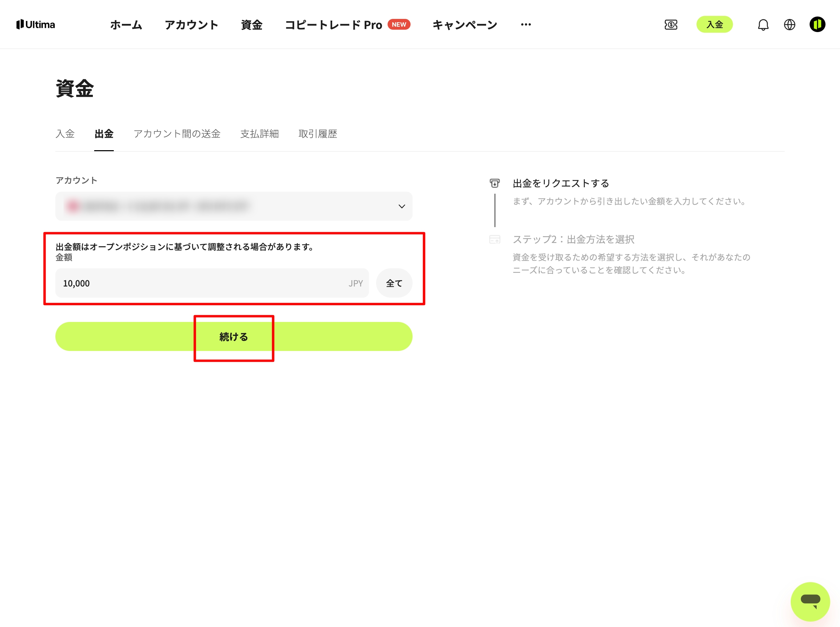Image resolution: width=840 pixels, height=627 pixels.
Task: Open the 資金 nav item
Action: click(252, 25)
